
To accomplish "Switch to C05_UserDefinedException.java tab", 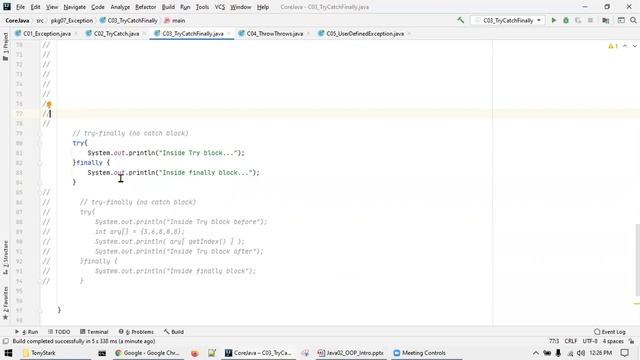I will [365, 33].
